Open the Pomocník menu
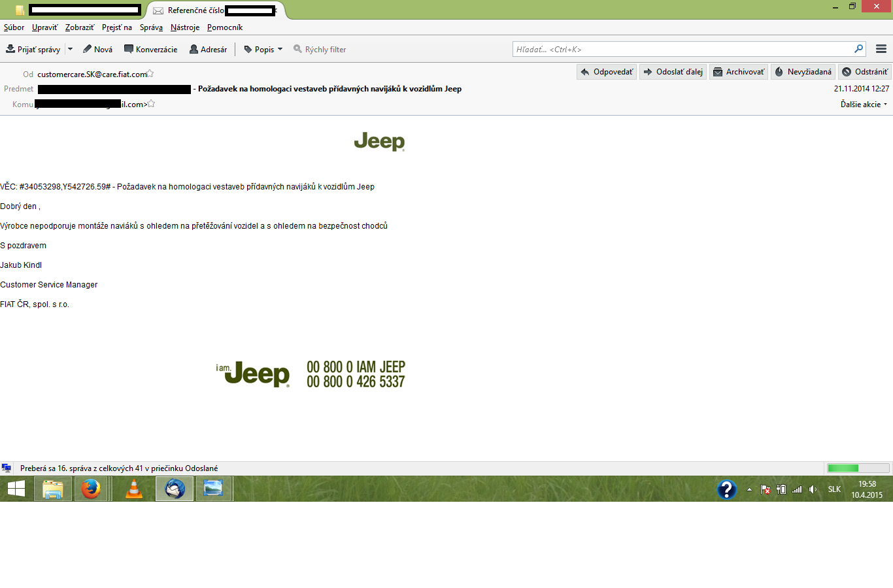Image resolution: width=893 pixels, height=588 pixels. pyautogui.click(x=224, y=27)
